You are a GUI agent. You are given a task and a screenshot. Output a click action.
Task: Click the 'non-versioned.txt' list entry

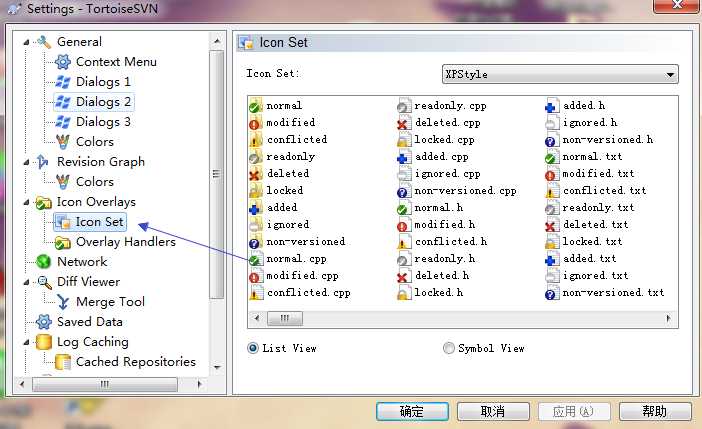[604, 293]
